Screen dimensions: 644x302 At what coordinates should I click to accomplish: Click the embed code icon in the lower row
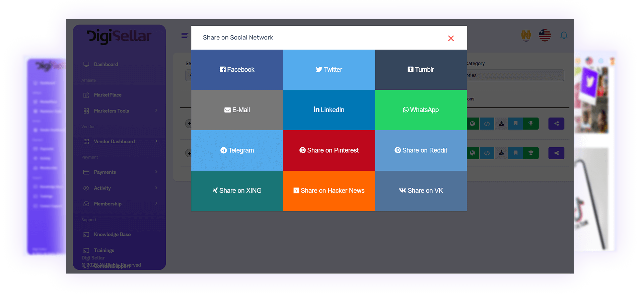pos(487,153)
